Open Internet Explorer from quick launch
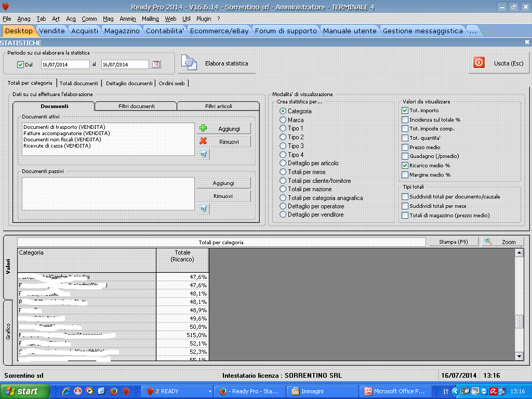Screen dimensions: 532x399 tap(66, 391)
